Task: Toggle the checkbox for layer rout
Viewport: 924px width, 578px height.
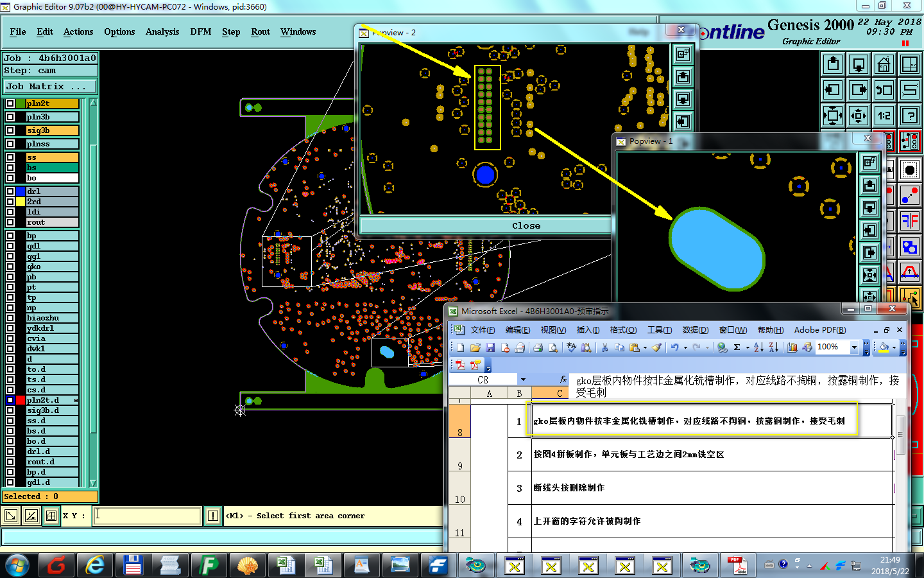Action: 10,222
